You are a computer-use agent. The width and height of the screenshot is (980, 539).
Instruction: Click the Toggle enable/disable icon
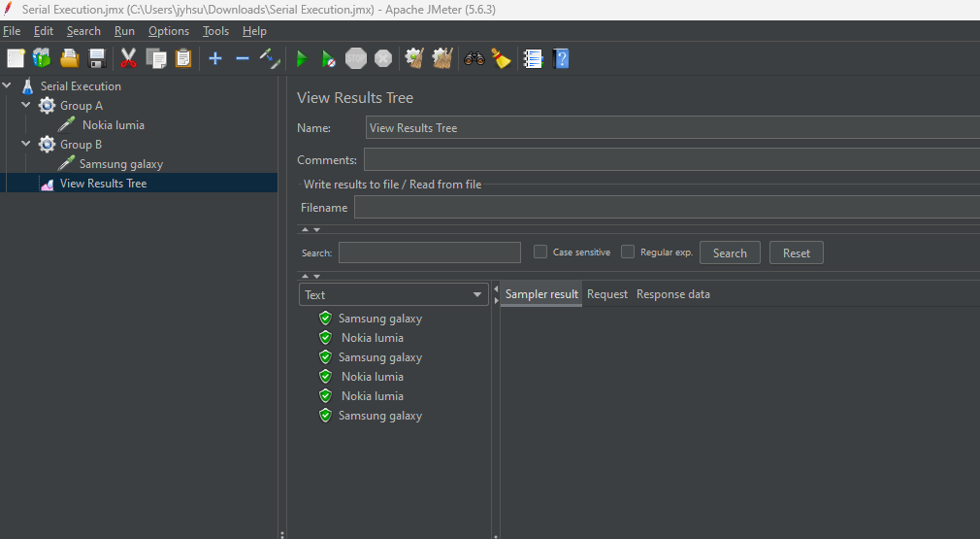click(x=270, y=59)
